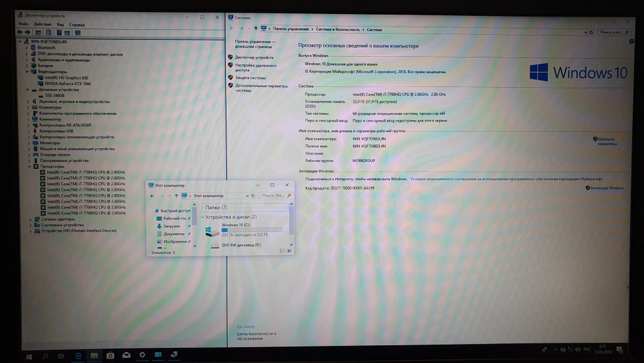Select Устройства HID (Human Interface Devices)
The width and height of the screenshot is (644, 363).
(79, 231)
